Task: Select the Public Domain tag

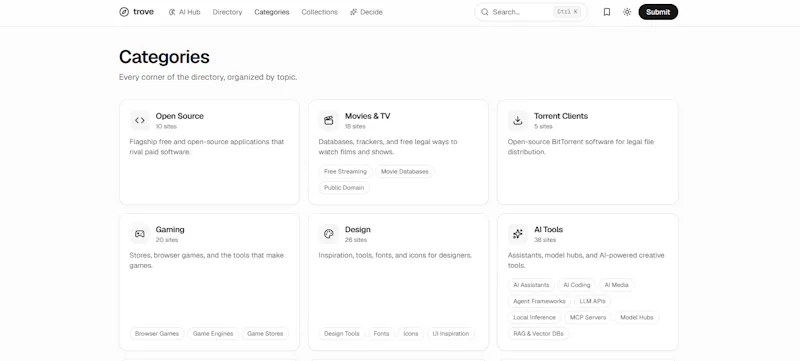Action: pos(344,188)
